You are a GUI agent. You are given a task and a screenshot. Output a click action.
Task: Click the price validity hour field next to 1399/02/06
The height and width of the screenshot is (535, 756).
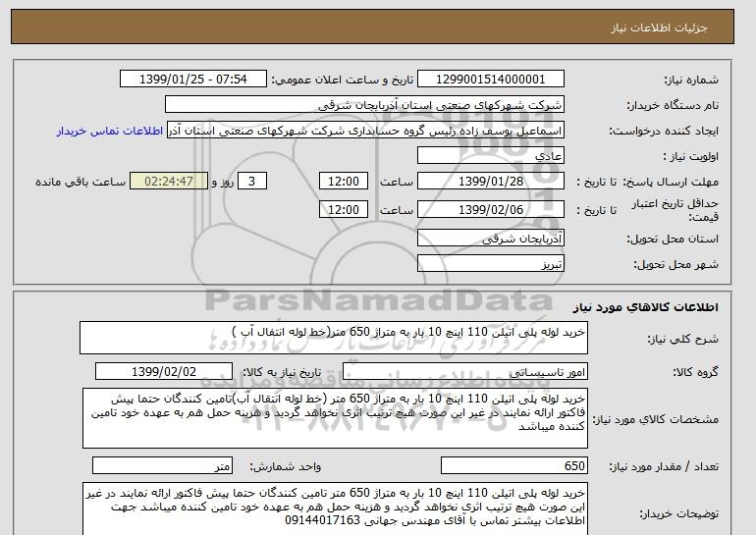tap(344, 210)
